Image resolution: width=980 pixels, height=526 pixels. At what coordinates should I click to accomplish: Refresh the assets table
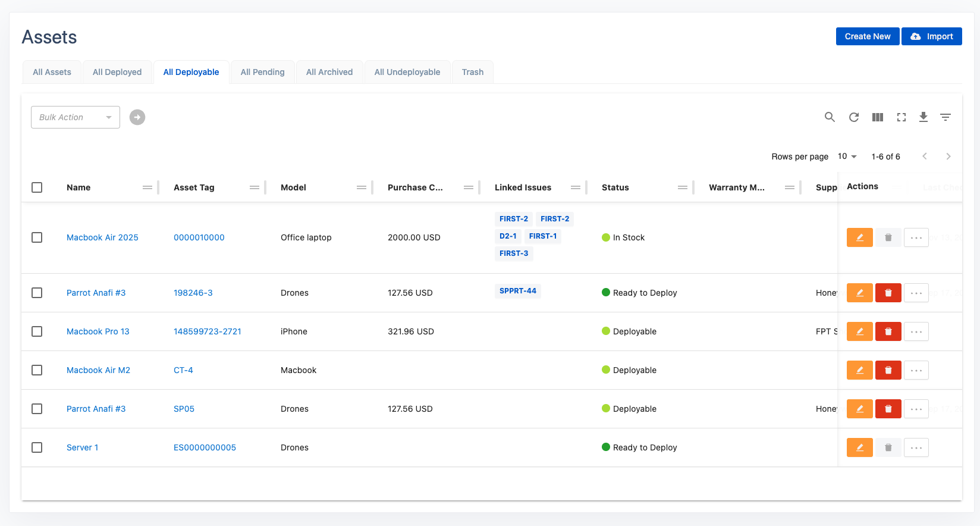coord(854,117)
